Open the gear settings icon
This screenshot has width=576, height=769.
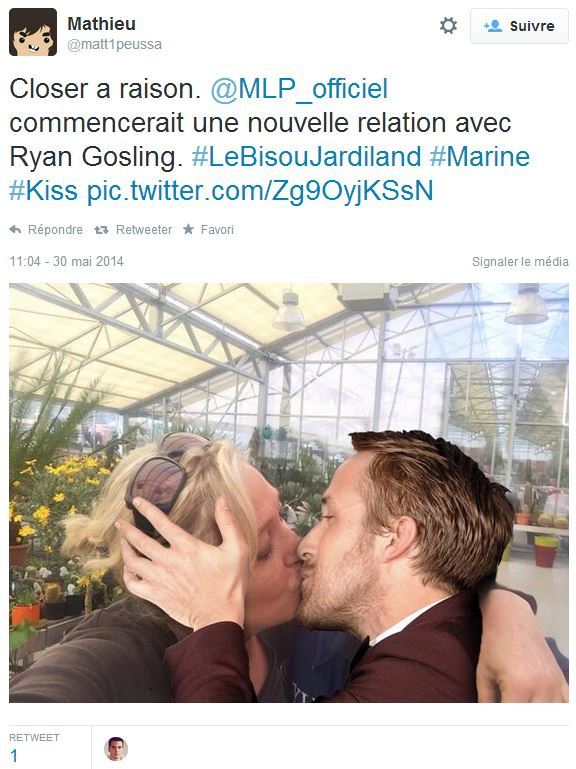point(448,26)
